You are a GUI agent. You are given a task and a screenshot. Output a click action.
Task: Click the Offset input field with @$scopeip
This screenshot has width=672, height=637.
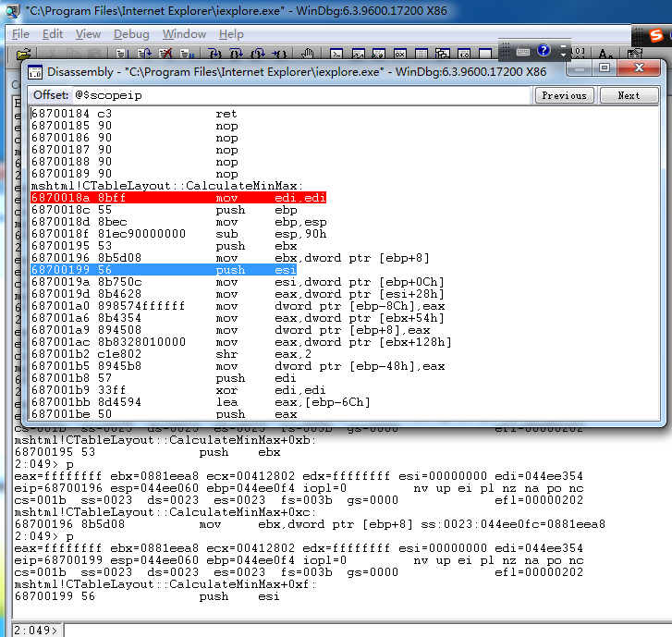coord(301,95)
